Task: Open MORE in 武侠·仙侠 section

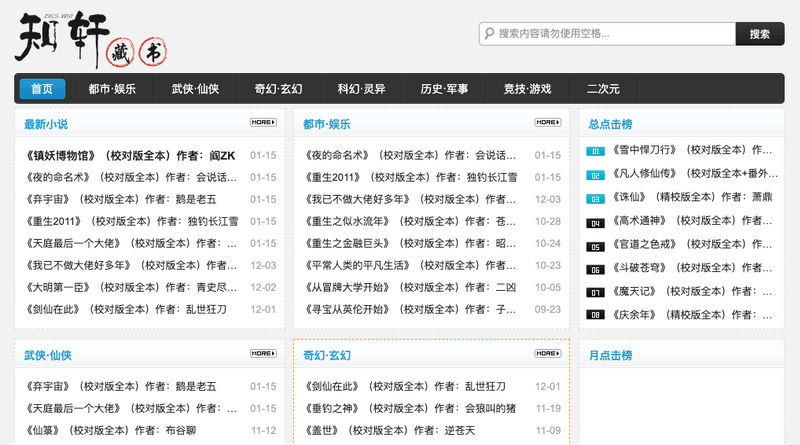Action: 263,353
